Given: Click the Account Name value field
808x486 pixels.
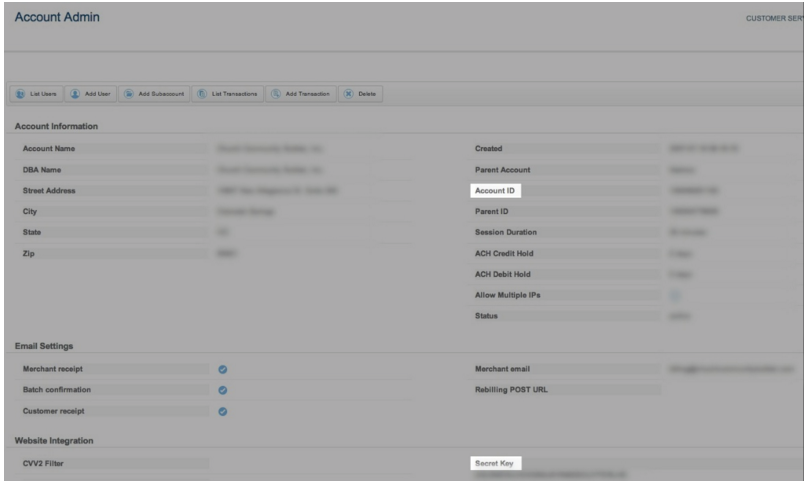Looking at the screenshot, I should pos(270,149).
